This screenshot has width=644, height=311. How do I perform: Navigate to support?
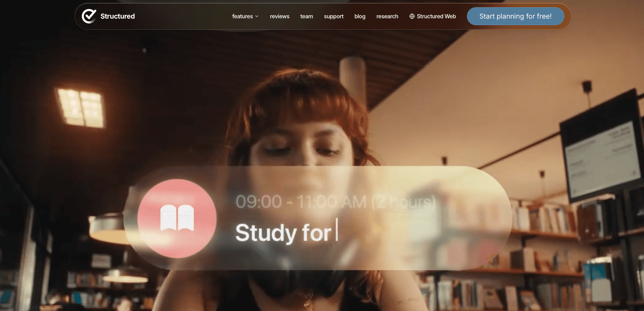click(334, 16)
